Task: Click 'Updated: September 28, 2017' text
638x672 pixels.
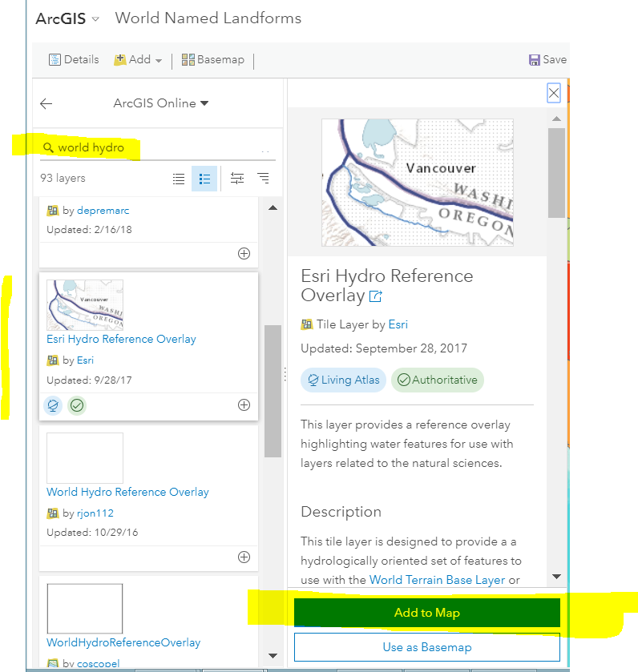Action: click(x=384, y=348)
